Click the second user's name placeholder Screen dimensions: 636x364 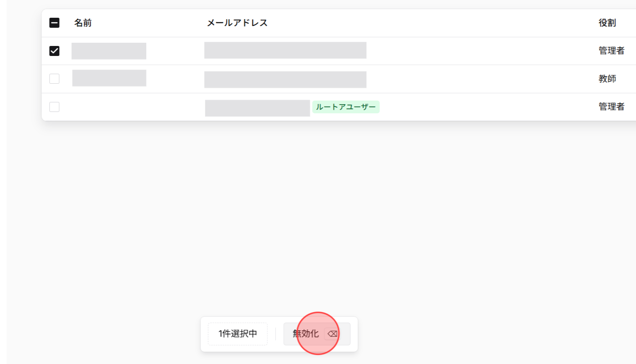point(109,78)
